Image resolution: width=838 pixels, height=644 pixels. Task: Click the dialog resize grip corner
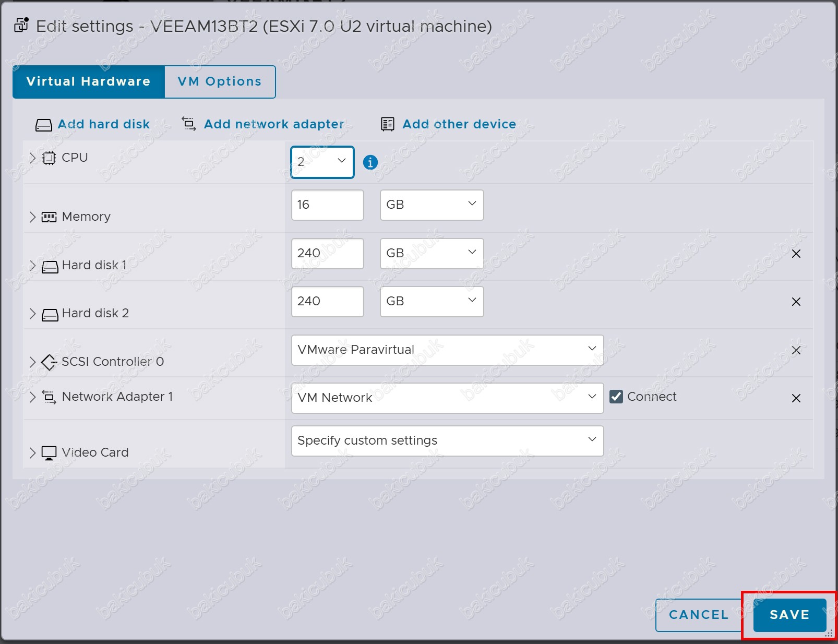tap(829, 634)
